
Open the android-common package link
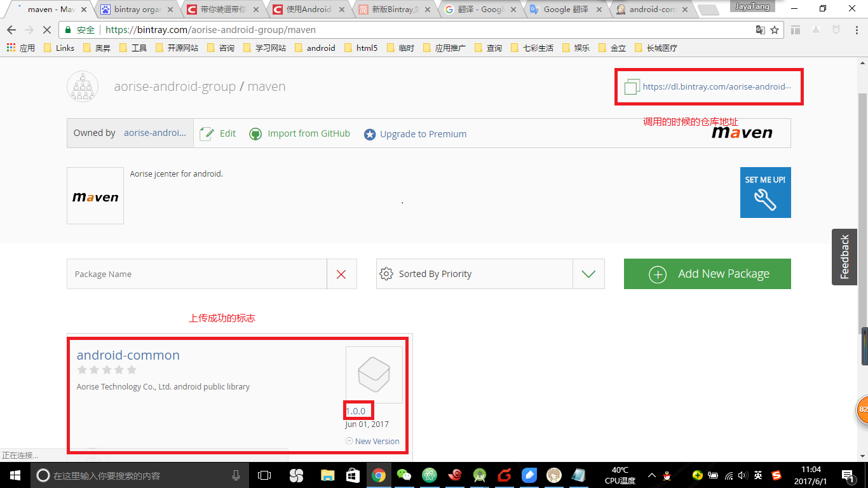tap(128, 355)
